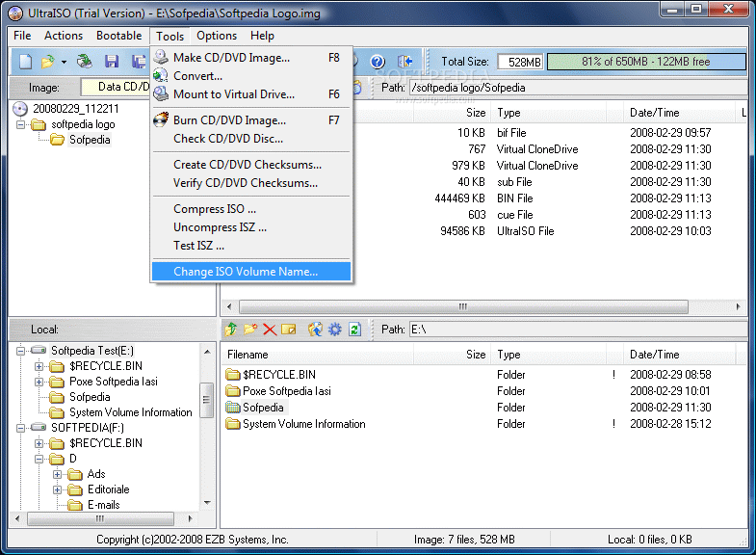Screen dimensions: 756x555
Task: Click local tree horizontal scrollbar thumb
Action: tap(100, 518)
